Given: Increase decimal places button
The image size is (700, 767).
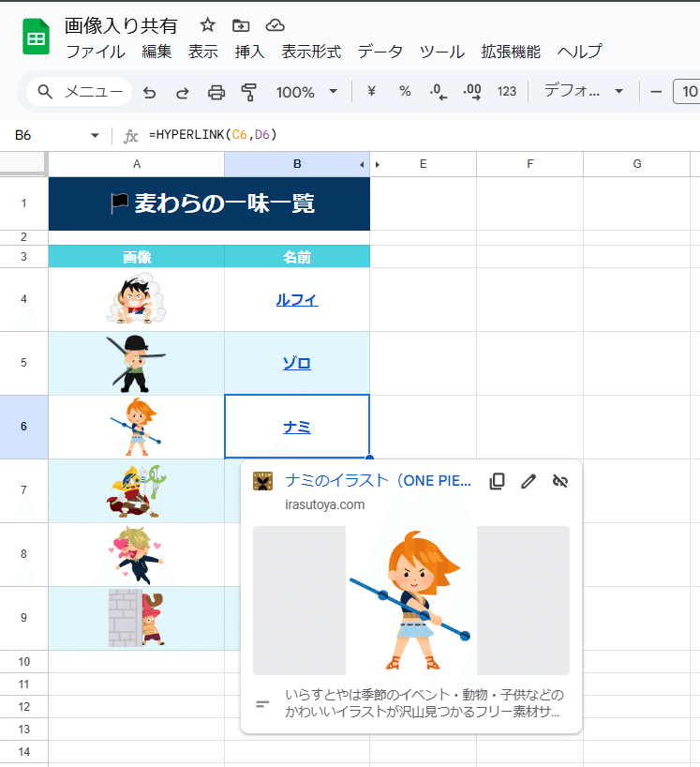Looking at the screenshot, I should pos(472,92).
